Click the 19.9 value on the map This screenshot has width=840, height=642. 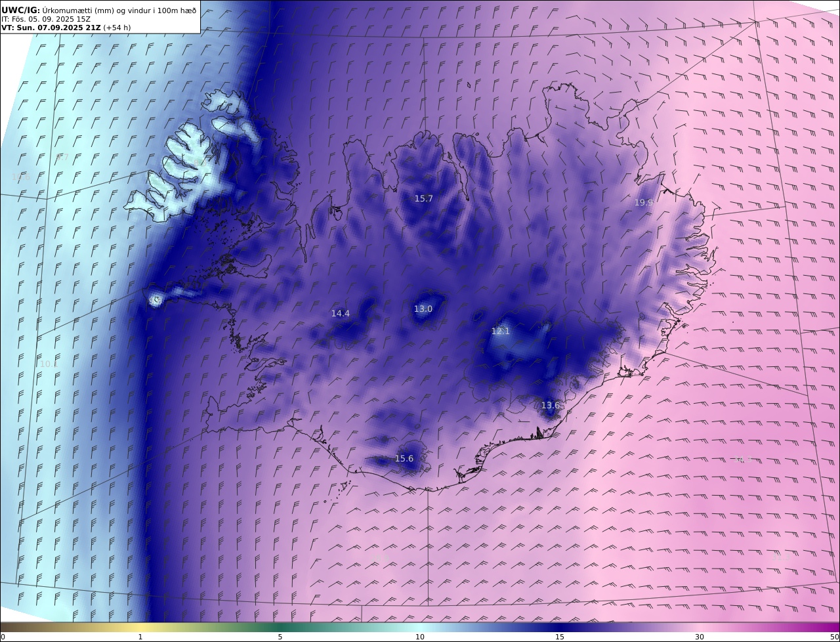click(644, 203)
